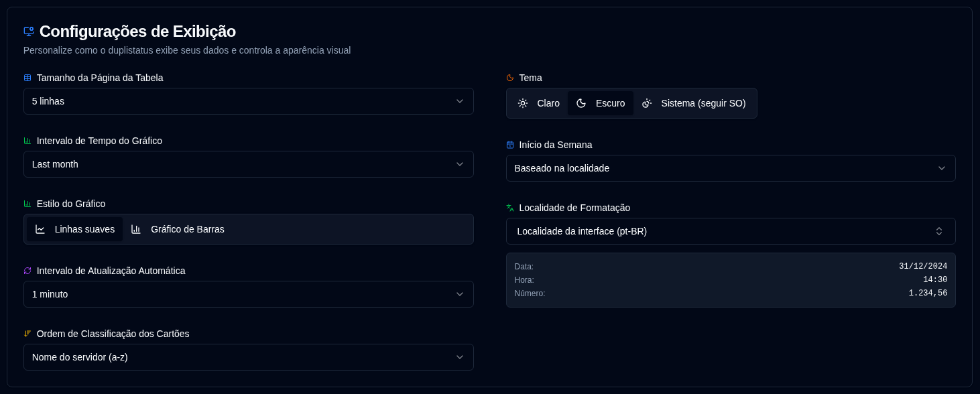Click the display settings monitor icon beside the title
Viewport: 980px width, 394px height.
pos(28,31)
